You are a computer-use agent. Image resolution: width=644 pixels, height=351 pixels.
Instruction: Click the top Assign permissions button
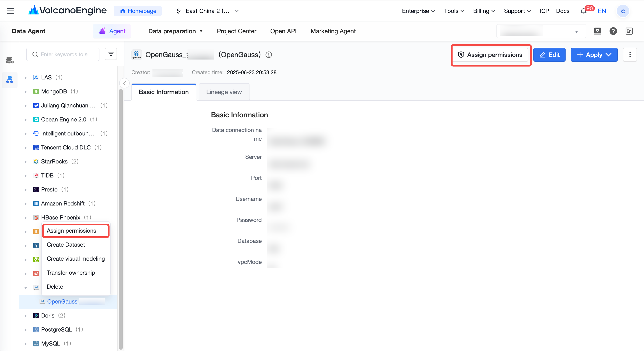click(491, 55)
